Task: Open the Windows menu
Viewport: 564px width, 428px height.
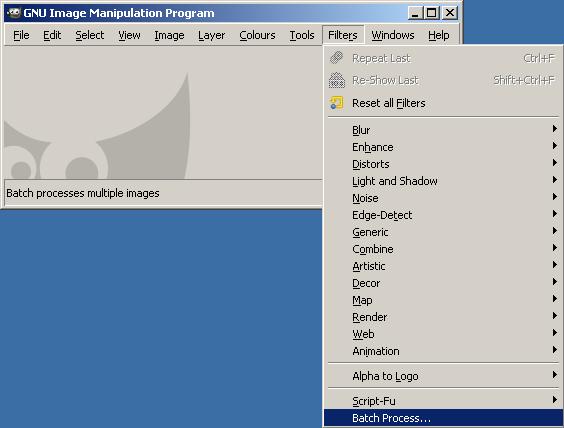Action: 393,35
